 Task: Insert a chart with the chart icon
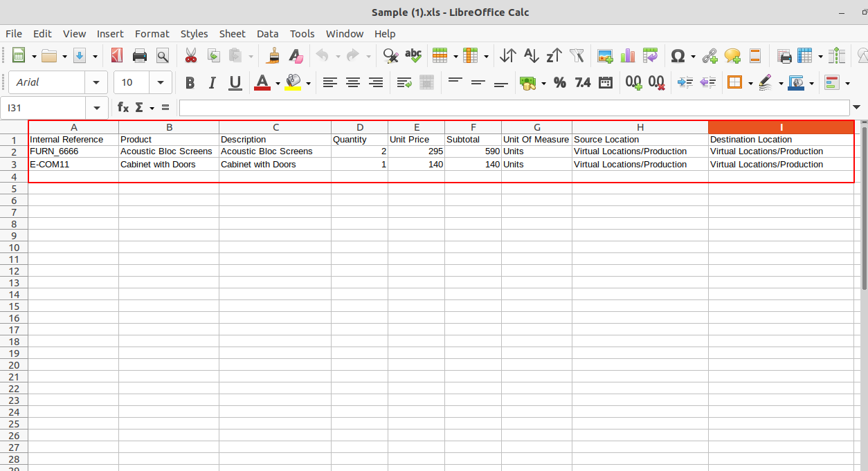[628, 56]
